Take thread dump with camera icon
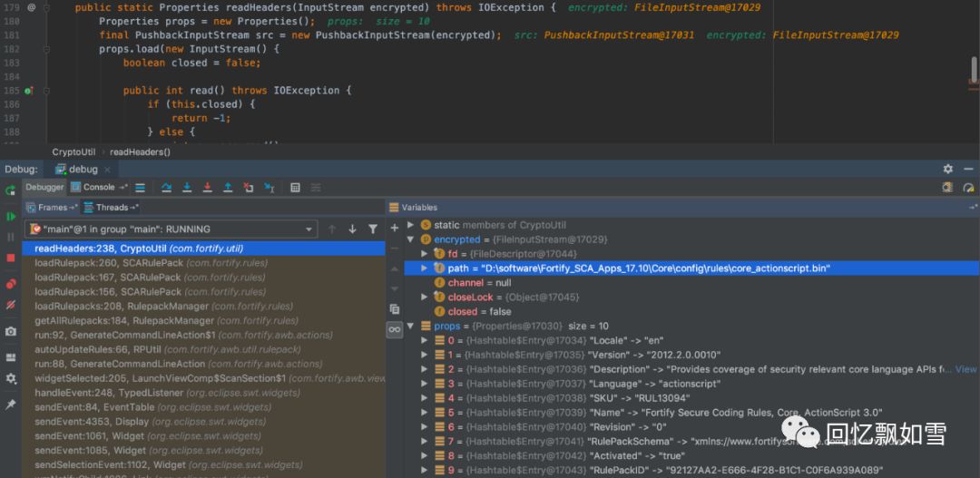The height and width of the screenshot is (478, 980). (11, 332)
